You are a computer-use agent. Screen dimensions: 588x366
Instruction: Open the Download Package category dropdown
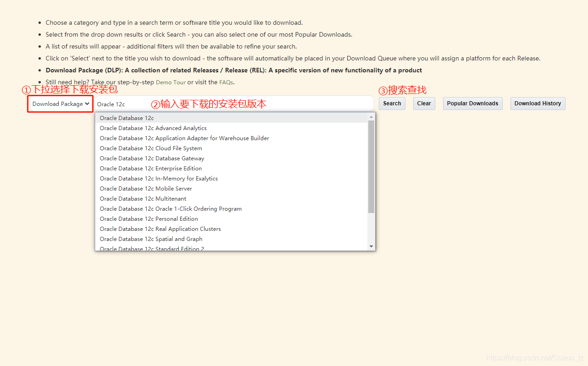[60, 104]
